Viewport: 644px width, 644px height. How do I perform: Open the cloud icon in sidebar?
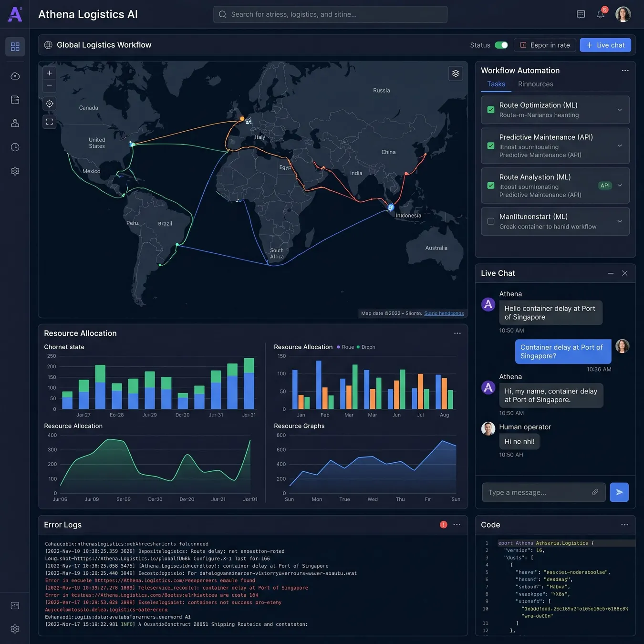tap(15, 76)
